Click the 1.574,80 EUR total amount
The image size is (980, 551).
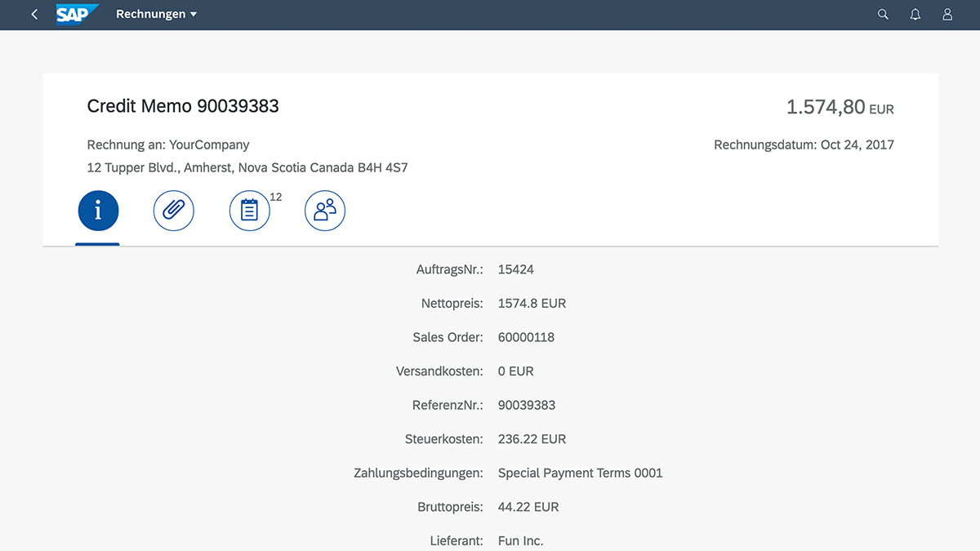[x=839, y=107]
